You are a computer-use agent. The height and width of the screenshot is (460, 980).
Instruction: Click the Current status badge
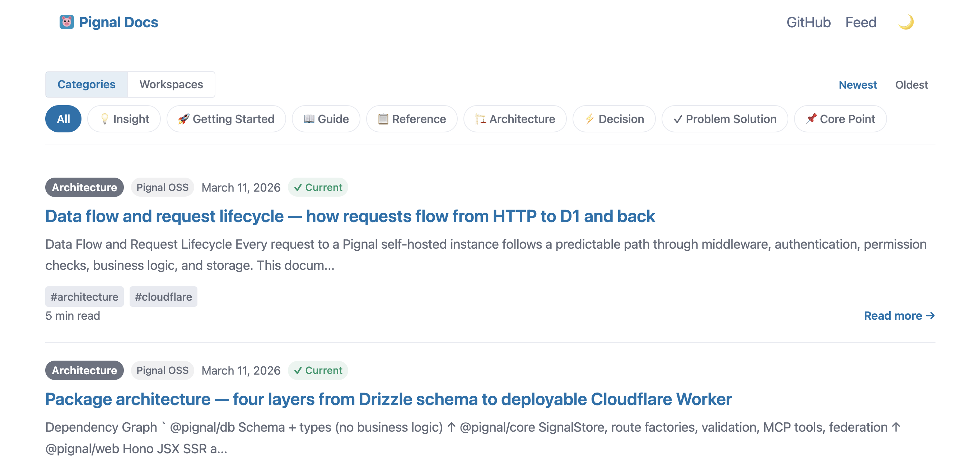coord(318,187)
